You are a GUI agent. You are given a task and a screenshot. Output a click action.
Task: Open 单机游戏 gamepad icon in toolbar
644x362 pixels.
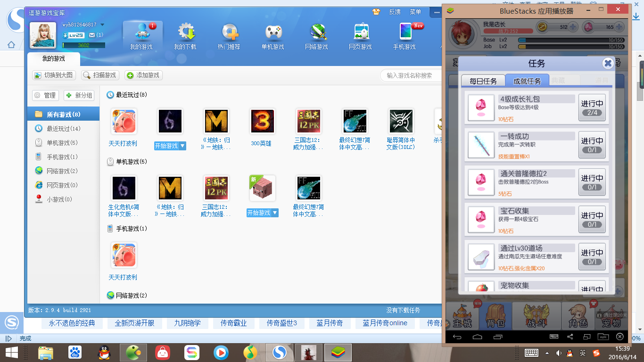pyautogui.click(x=273, y=36)
